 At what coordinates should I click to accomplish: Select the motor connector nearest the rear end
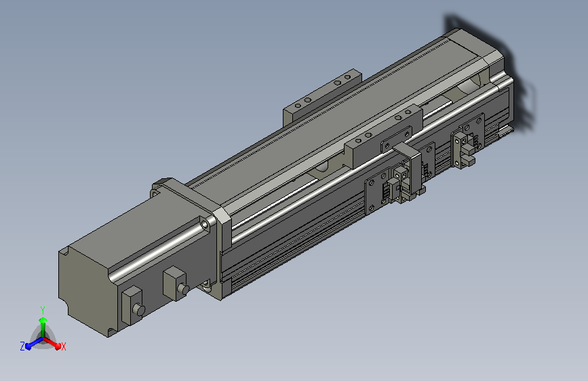pos(134,306)
